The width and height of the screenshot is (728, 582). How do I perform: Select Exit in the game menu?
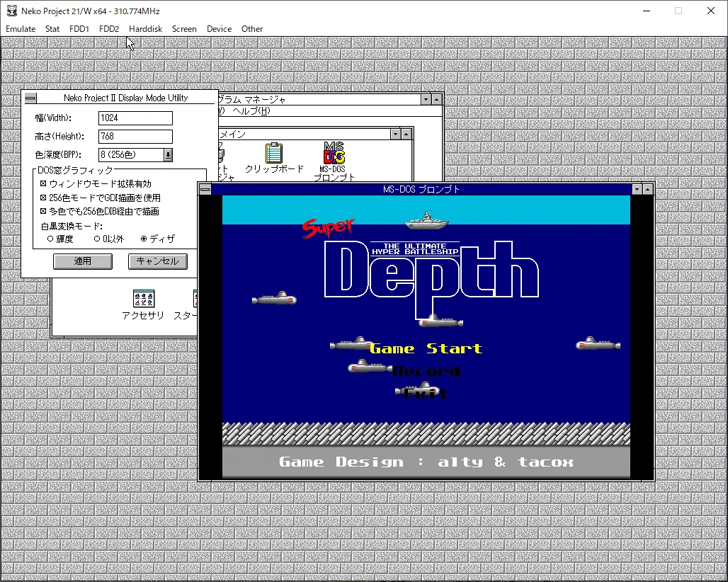426,394
